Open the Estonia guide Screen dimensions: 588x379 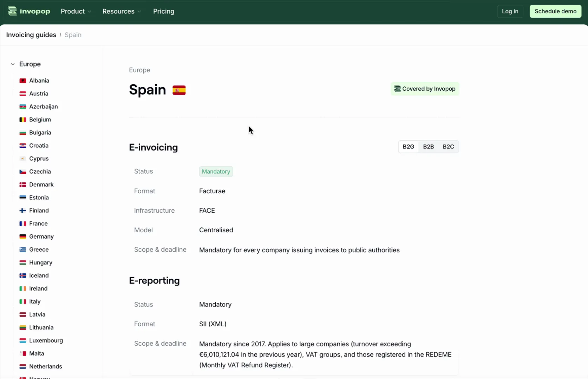pyautogui.click(x=39, y=198)
